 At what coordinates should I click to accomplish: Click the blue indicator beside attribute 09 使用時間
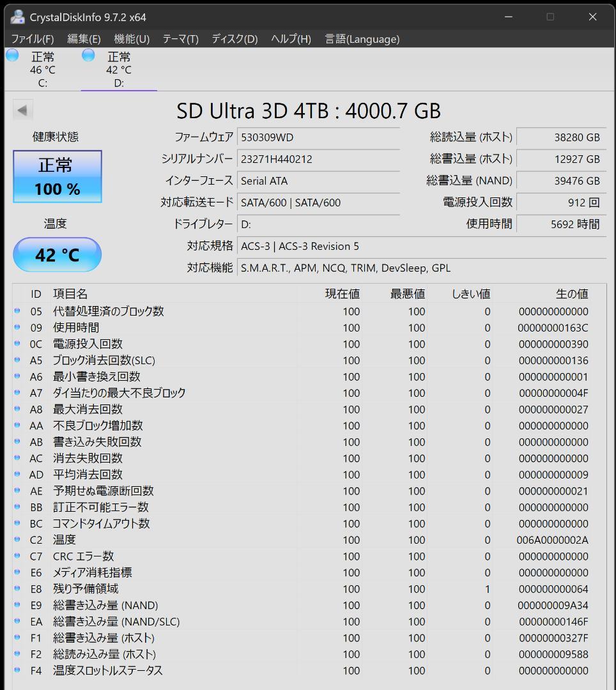tap(17, 328)
